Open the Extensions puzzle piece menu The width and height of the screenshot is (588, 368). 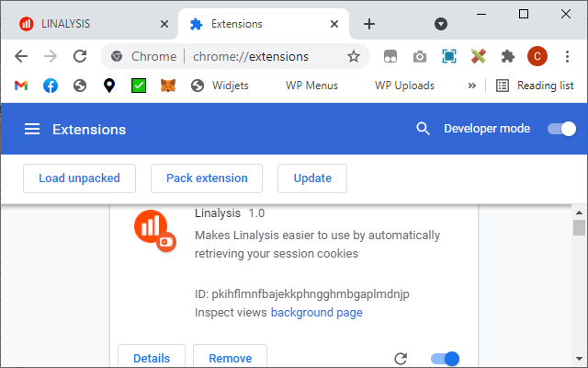[x=508, y=57]
